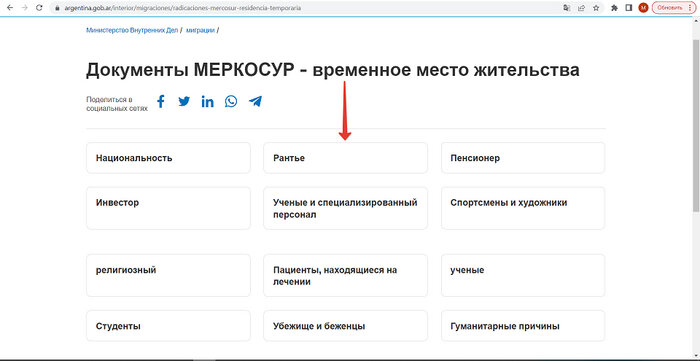The height and width of the screenshot is (361, 700).
Task: Click the page's vertical scrollbar
Action: [x=696, y=125]
